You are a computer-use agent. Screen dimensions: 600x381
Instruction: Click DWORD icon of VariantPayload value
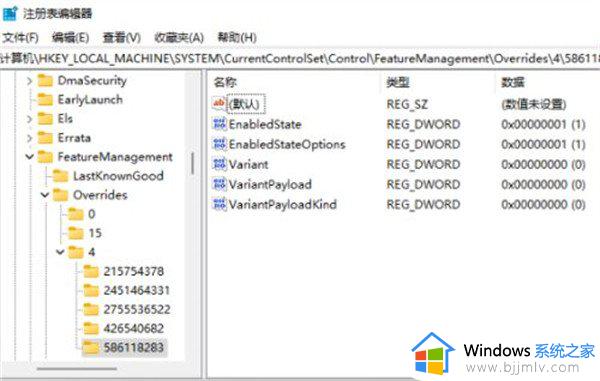click(x=219, y=184)
